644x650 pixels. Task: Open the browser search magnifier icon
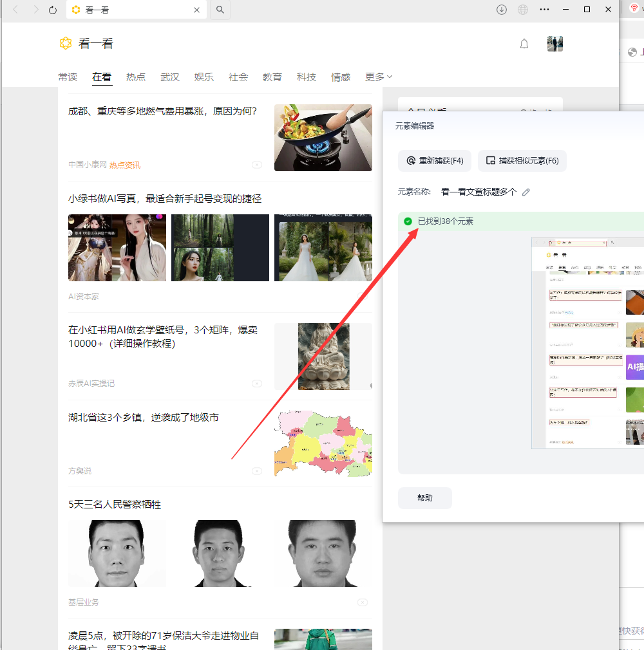click(x=220, y=10)
